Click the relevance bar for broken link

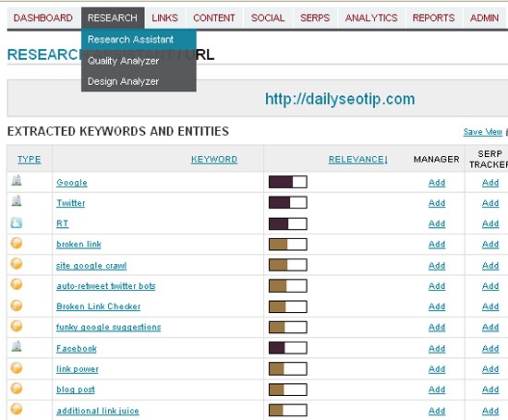coord(287,245)
